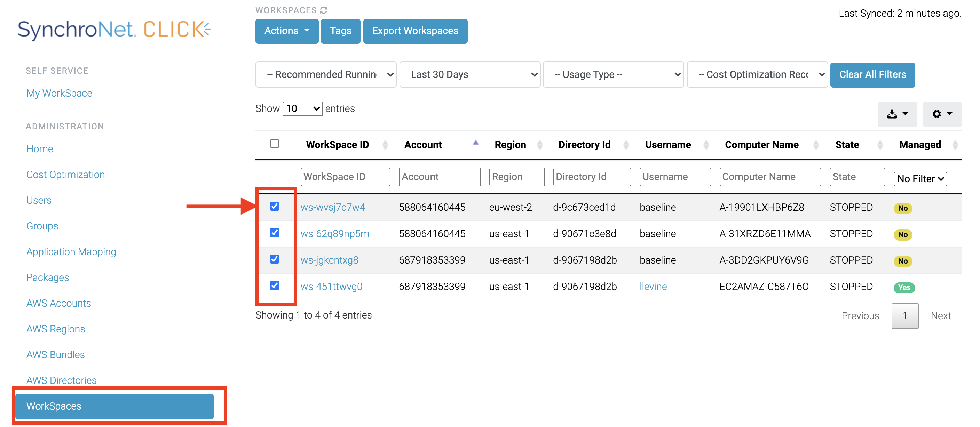This screenshot has width=980, height=427.
Task: Open the Last 30 Days dropdown
Action: click(470, 74)
